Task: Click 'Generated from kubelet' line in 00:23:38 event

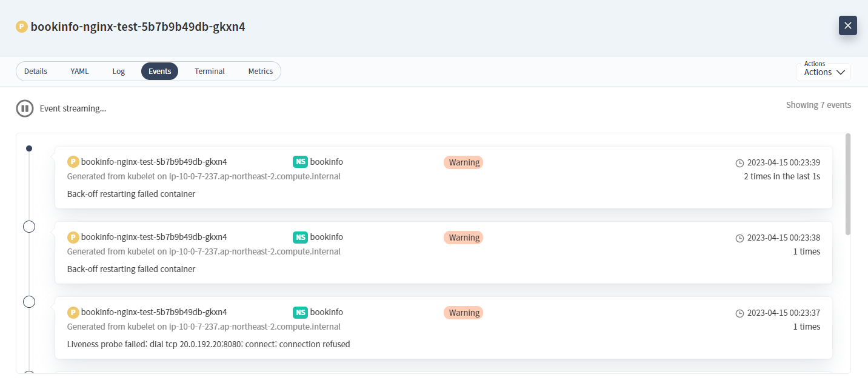Action: coord(204,251)
